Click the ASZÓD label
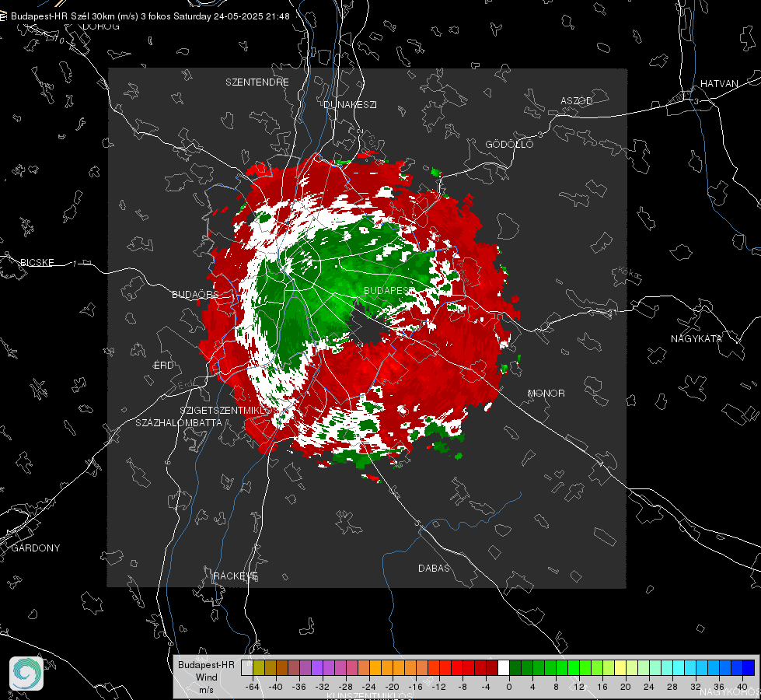 click(x=577, y=101)
